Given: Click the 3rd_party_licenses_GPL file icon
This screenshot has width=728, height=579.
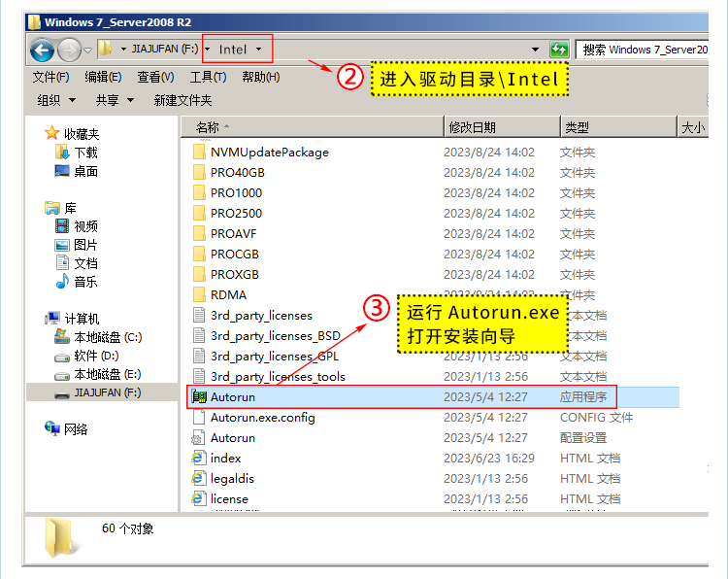Looking at the screenshot, I should point(199,356).
